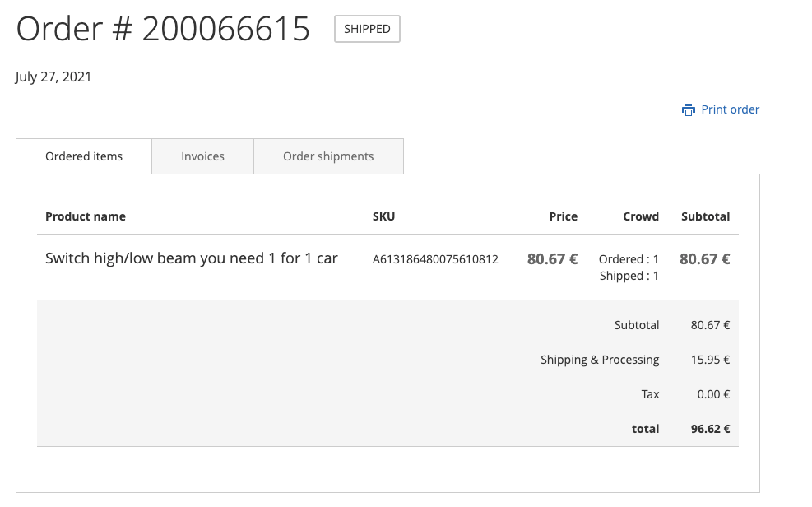
Task: Click the Tax amount 0.00 €
Action: coord(712,394)
